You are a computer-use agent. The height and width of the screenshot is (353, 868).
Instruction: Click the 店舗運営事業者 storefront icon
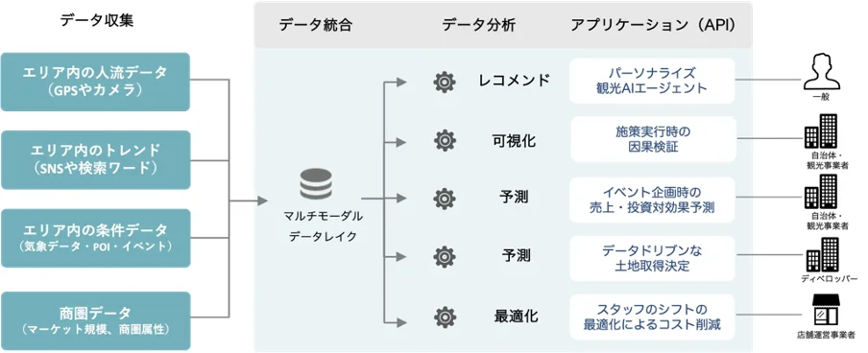[x=826, y=310]
